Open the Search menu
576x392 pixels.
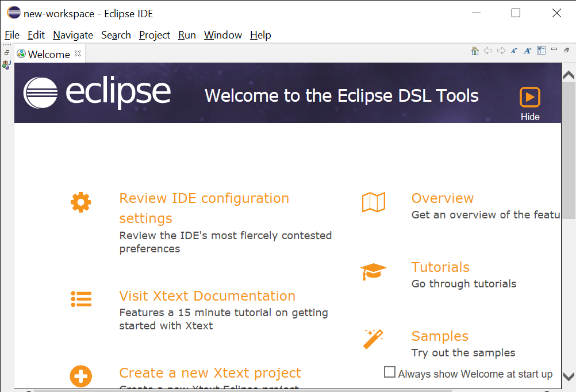116,35
